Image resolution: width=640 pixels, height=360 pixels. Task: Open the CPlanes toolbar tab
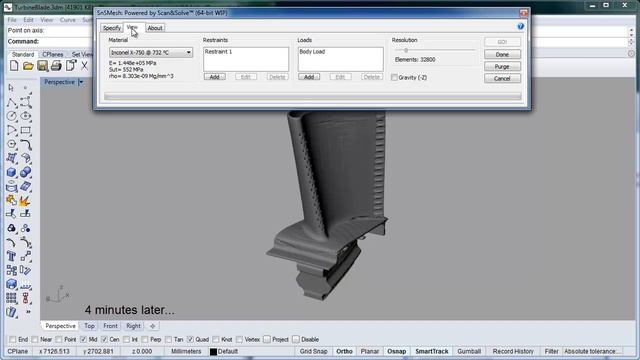(x=53, y=54)
